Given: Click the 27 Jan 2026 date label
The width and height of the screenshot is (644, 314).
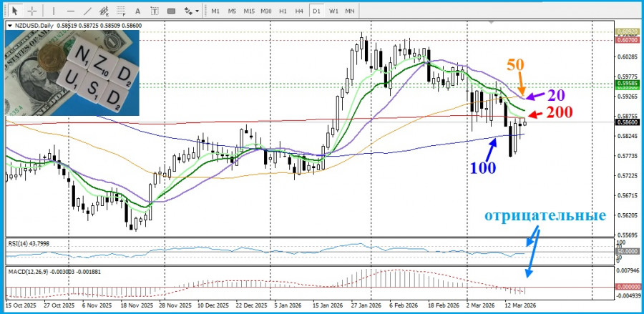Looking at the screenshot, I should point(366,306).
